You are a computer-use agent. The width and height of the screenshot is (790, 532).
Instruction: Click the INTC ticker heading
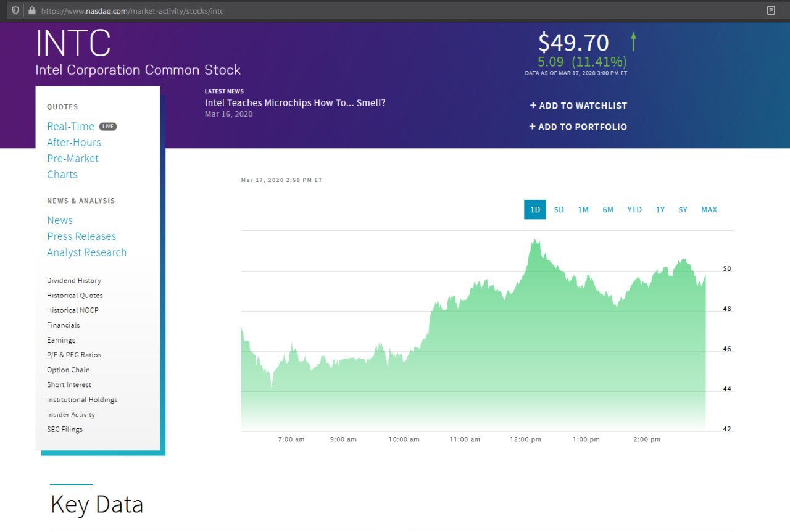coord(73,43)
